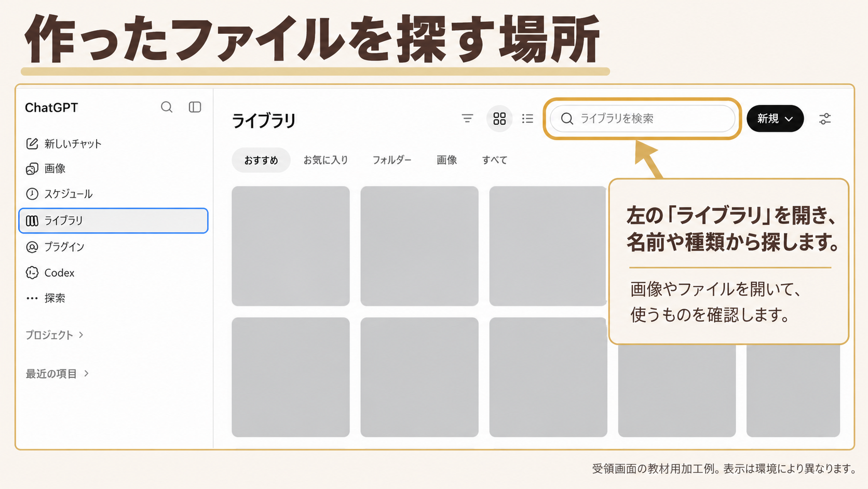The image size is (868, 489).
Task: Click the new chat pencil icon
Action: tap(32, 143)
